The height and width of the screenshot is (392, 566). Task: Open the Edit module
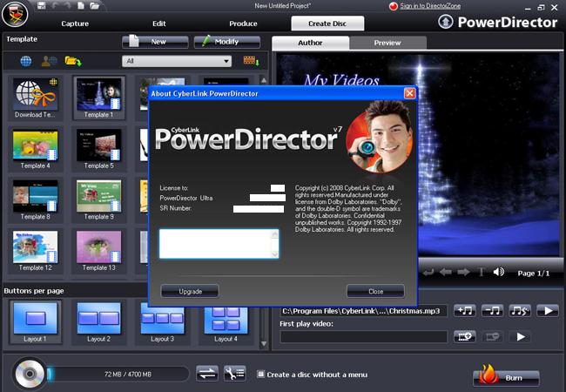pyautogui.click(x=159, y=24)
